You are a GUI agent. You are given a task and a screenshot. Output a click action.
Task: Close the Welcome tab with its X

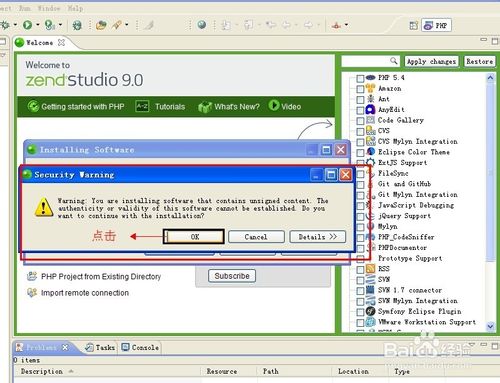pos(61,42)
